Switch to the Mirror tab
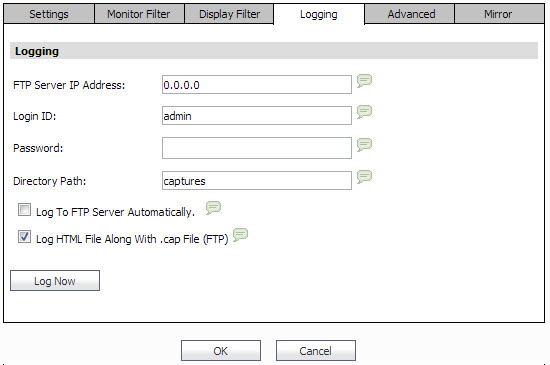Viewport: 550px width, 365px height. pos(499,14)
